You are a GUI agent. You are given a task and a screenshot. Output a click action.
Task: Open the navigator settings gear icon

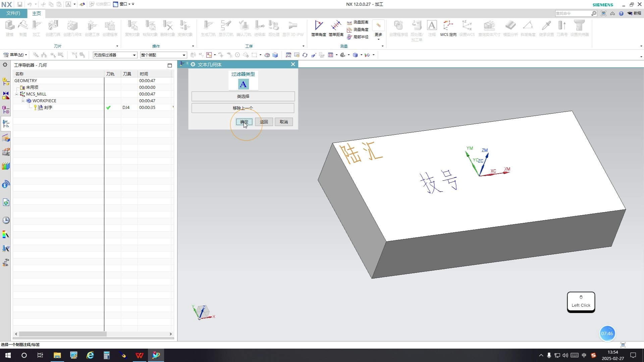pyautogui.click(x=5, y=65)
